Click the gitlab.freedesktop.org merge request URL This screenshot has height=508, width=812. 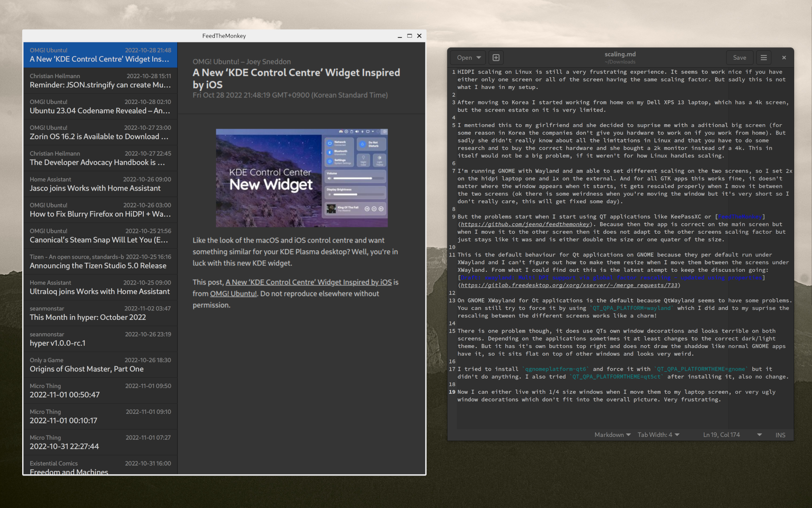(569, 285)
